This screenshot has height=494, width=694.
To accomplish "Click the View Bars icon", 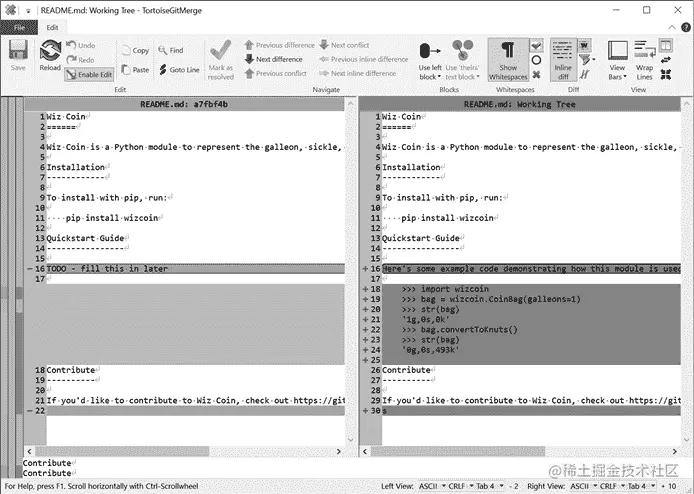I will pyautogui.click(x=617, y=50).
